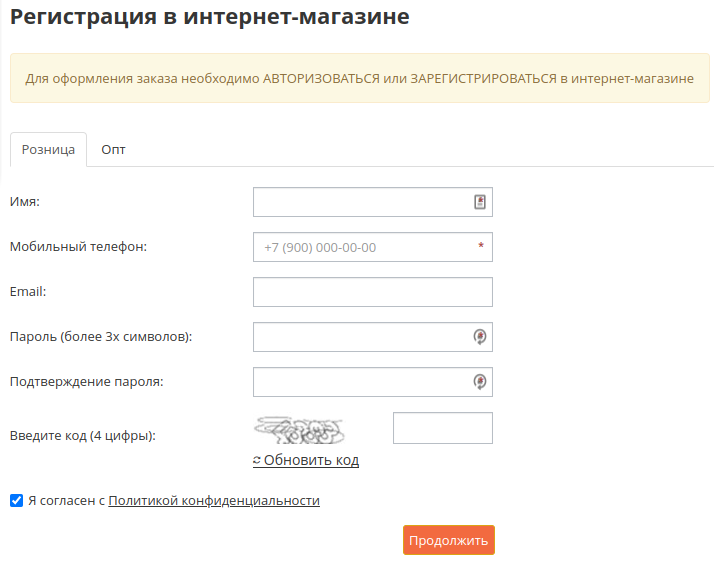Click the mobile phone field with the +7 placeholder
The image size is (714, 563).
pos(373,247)
